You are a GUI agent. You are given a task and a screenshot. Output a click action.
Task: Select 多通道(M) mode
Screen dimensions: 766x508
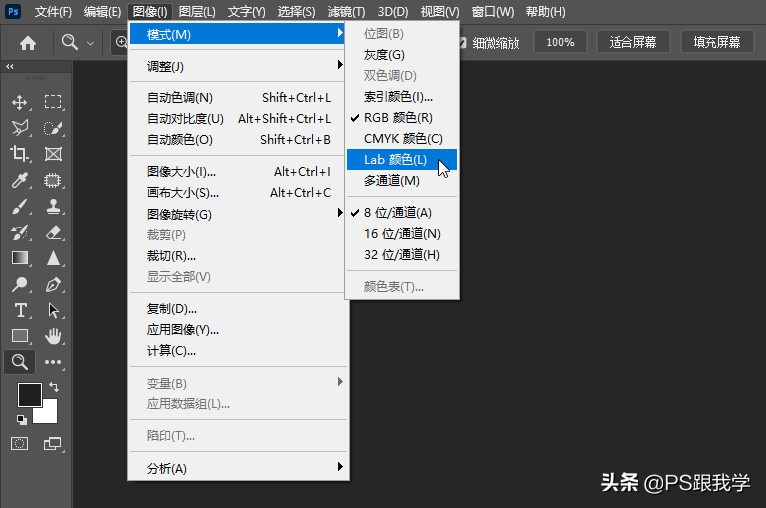(402, 181)
